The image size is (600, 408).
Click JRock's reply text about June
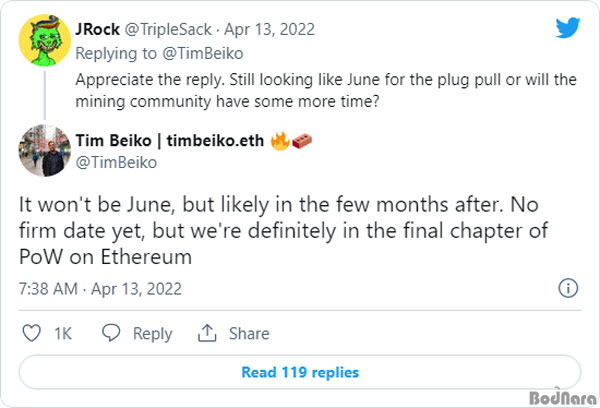(326, 91)
